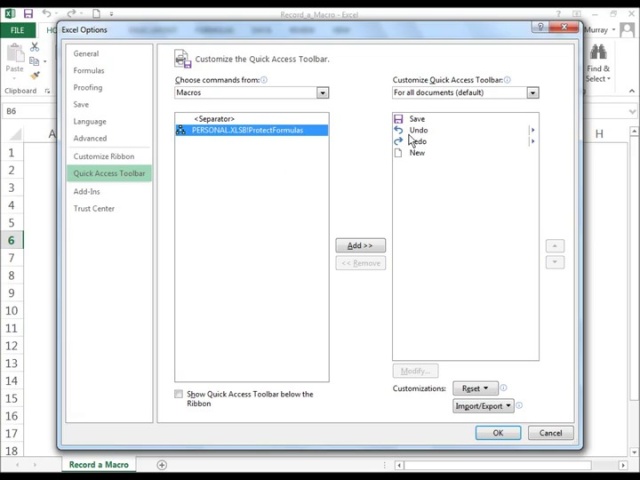Image resolution: width=640 pixels, height=480 pixels.
Task: Click the Move Down arrow button
Action: click(555, 262)
